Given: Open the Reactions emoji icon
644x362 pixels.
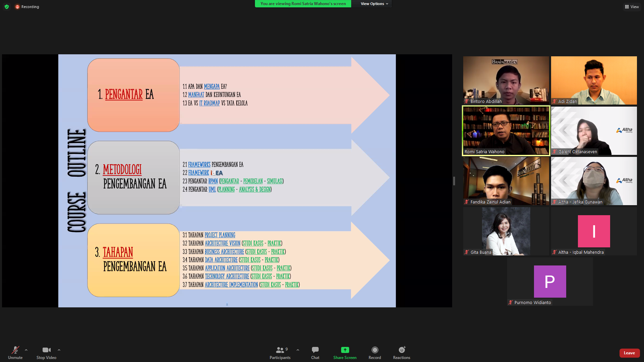Looking at the screenshot, I should (401, 350).
